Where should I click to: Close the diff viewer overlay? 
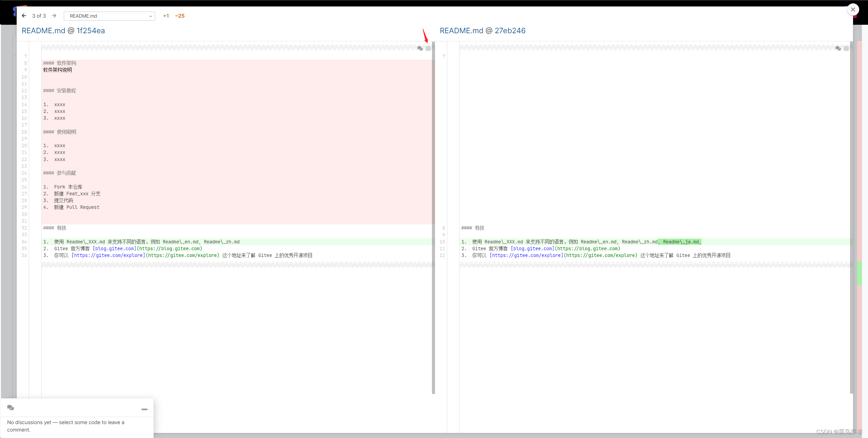(853, 9)
